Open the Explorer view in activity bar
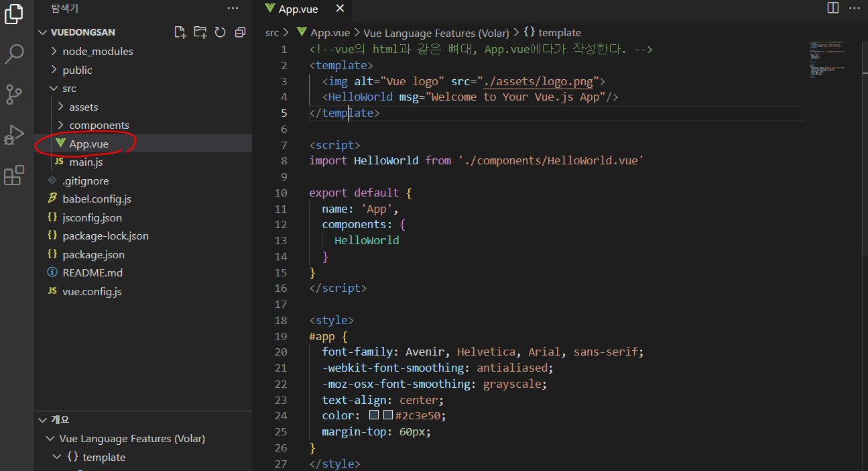 (15, 13)
